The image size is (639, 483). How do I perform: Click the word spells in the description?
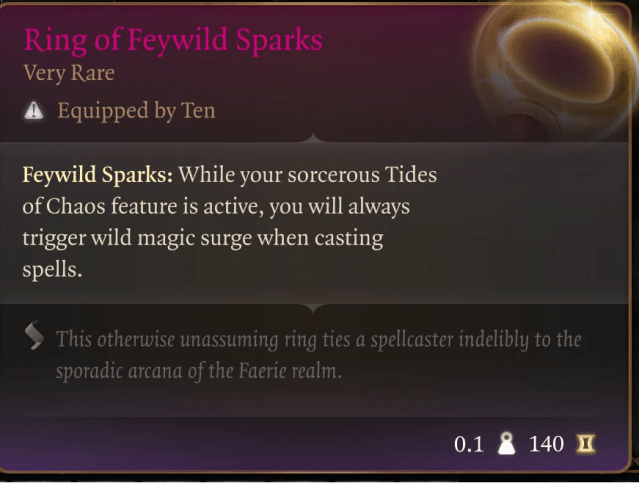point(45,271)
